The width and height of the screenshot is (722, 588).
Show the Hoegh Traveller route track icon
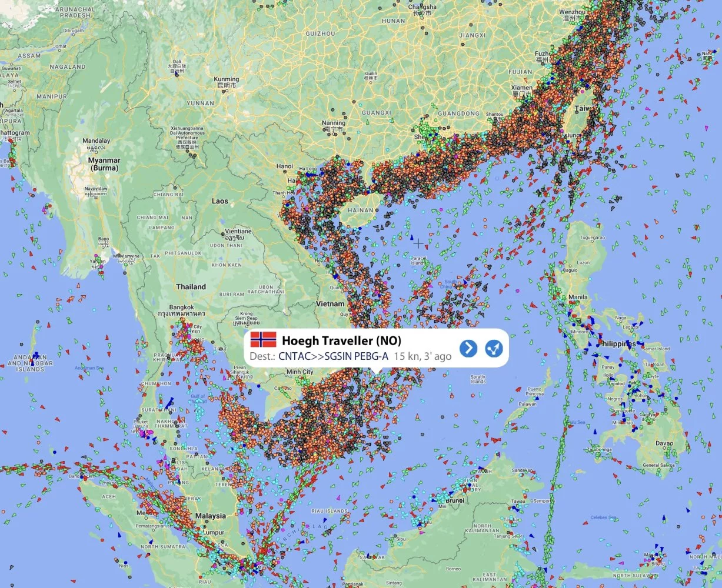494,349
